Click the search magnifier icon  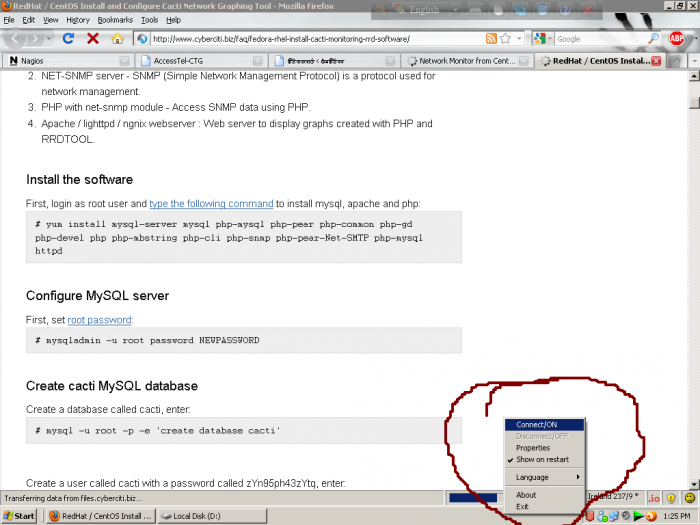click(x=654, y=39)
